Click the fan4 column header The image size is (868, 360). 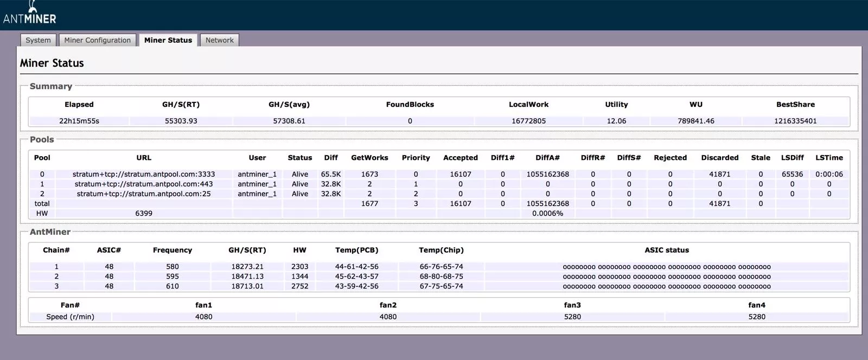(757, 305)
